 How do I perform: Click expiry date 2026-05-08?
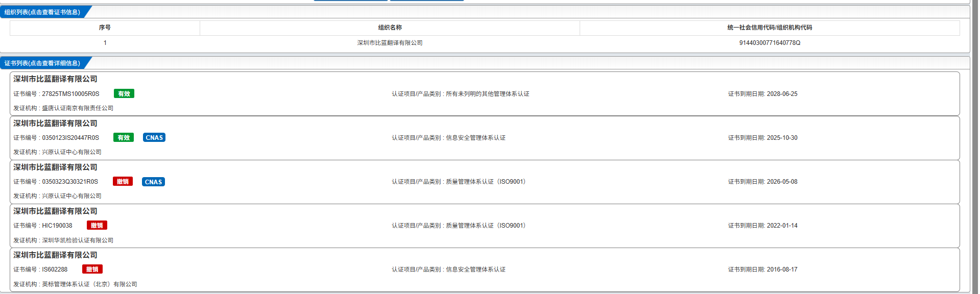pos(782,182)
